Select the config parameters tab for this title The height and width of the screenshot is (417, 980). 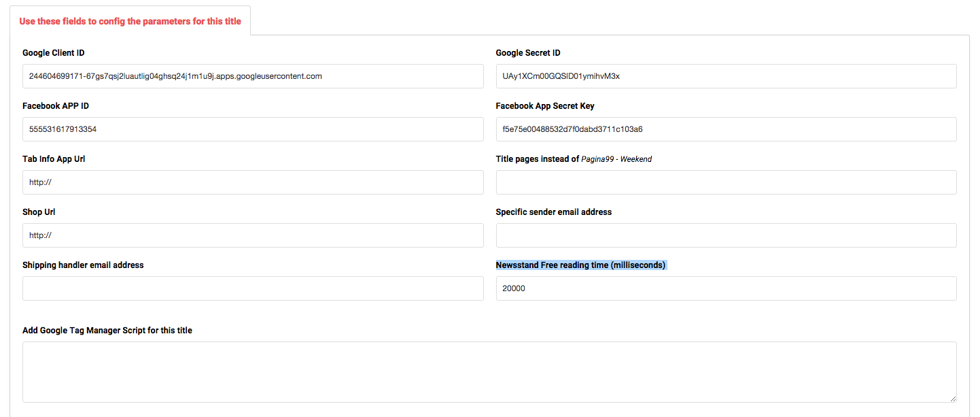click(x=130, y=21)
